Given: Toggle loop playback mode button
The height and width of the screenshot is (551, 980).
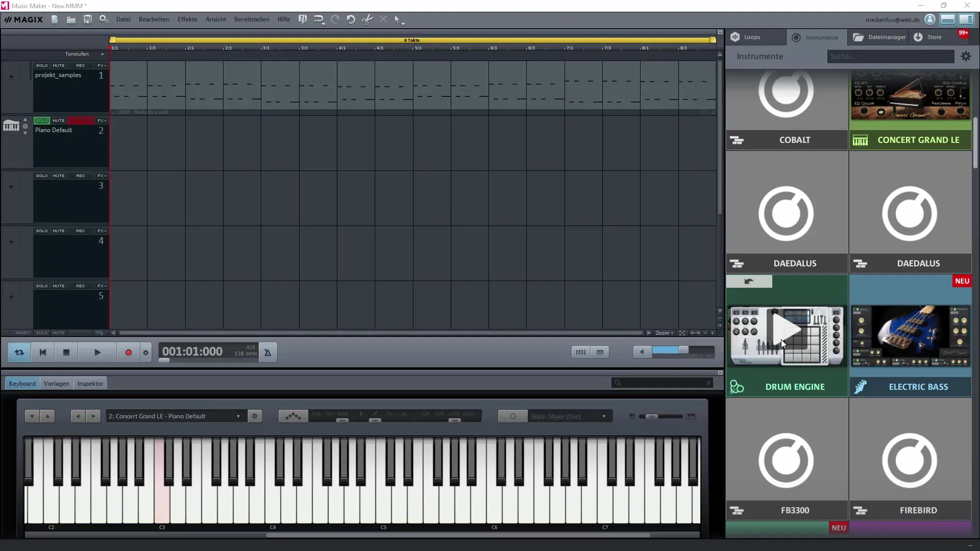Looking at the screenshot, I should click(19, 353).
